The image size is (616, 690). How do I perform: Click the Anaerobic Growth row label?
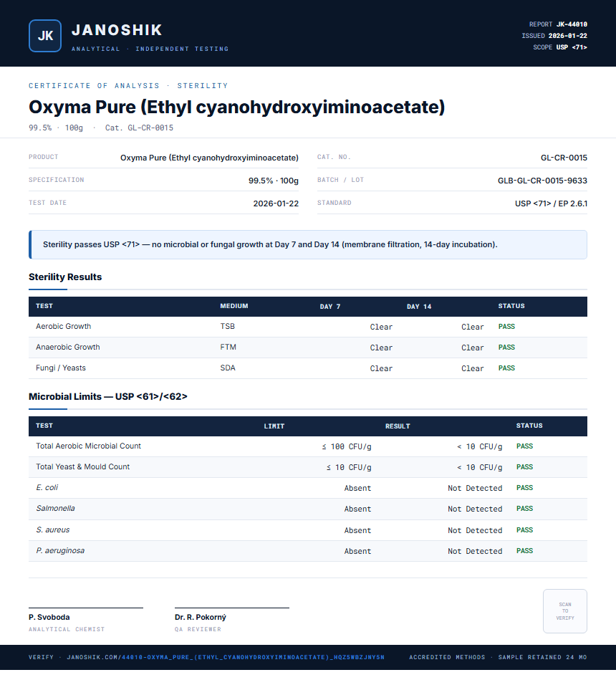pyautogui.click(x=68, y=347)
